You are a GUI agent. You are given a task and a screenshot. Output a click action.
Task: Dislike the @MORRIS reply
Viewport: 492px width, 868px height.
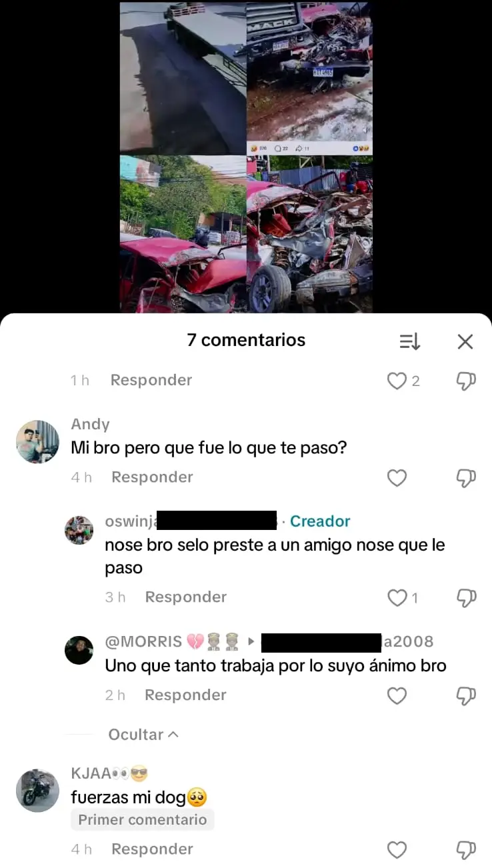pos(466,695)
